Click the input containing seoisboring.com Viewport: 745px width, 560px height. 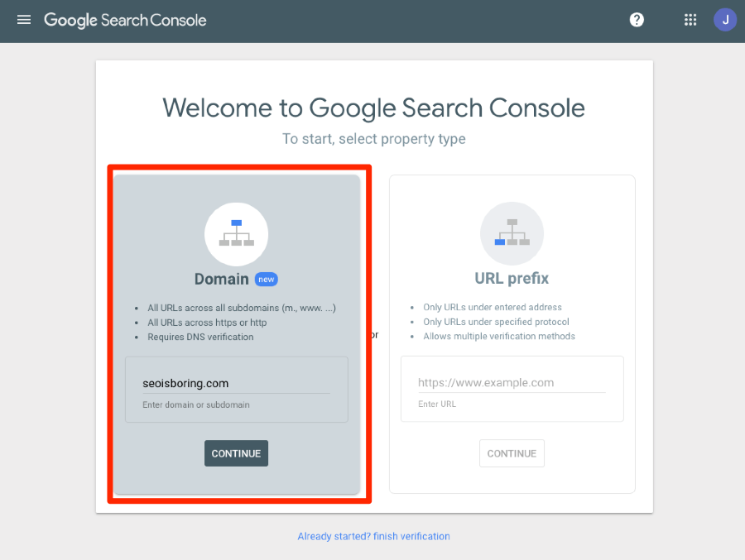pos(236,383)
